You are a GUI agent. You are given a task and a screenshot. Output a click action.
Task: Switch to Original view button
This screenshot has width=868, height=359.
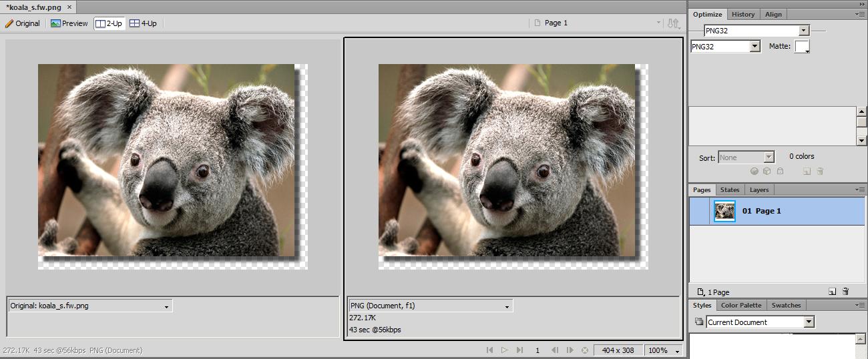tap(23, 23)
